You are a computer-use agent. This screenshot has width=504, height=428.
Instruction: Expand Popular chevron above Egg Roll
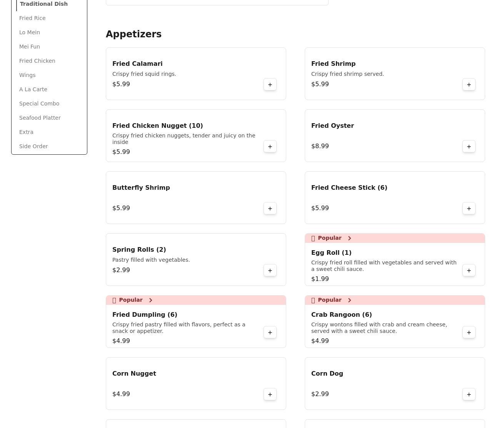(x=349, y=238)
